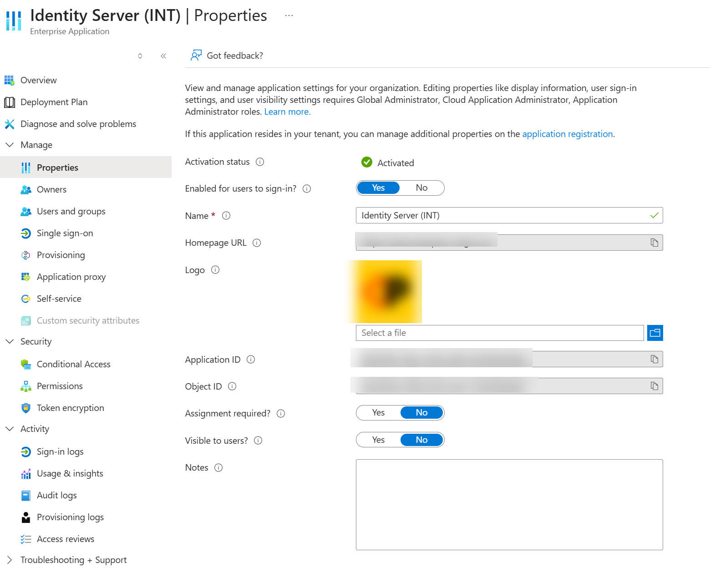
Task: Click the Access reviews checklist icon
Action: 26,539
